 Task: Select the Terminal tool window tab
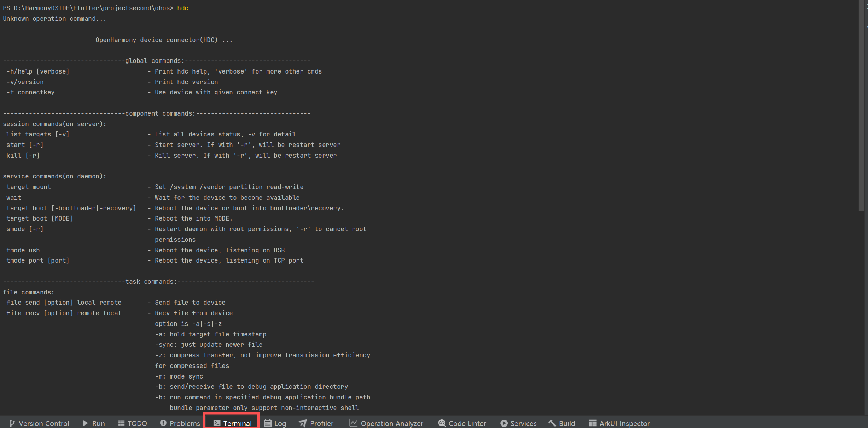tap(232, 423)
